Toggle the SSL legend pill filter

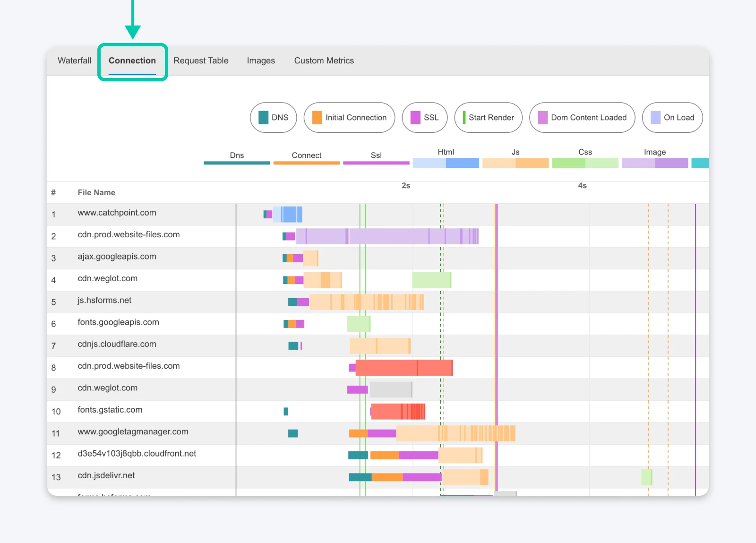click(x=424, y=118)
